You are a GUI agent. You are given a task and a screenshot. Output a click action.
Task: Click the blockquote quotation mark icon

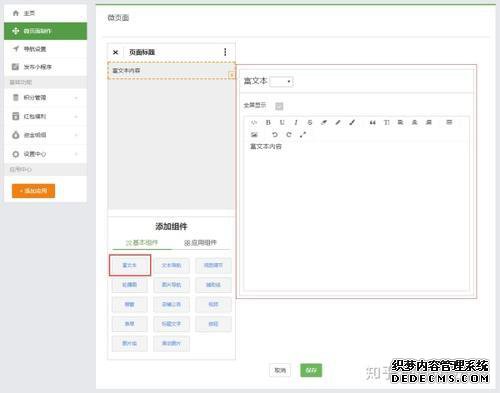tap(372, 122)
